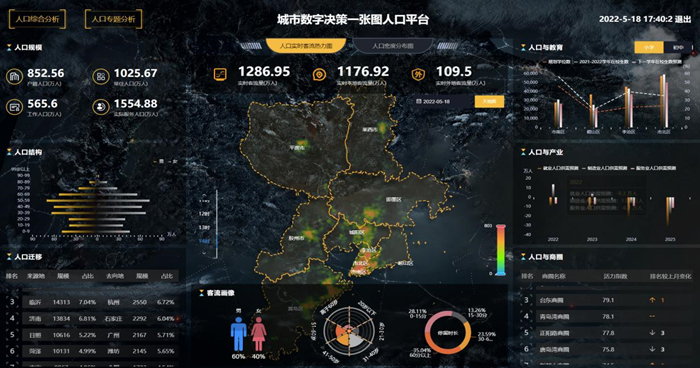Click the 常住人口 grid icon
The height and width of the screenshot is (368, 700).
click(x=101, y=77)
